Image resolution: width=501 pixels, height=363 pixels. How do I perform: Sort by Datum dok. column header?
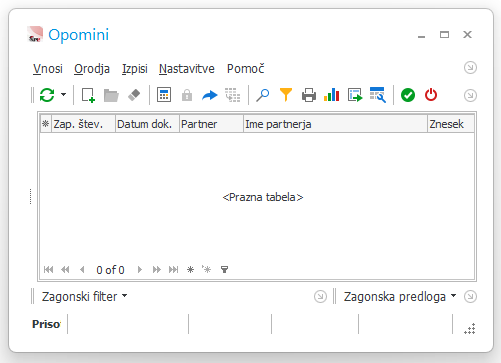click(147, 124)
